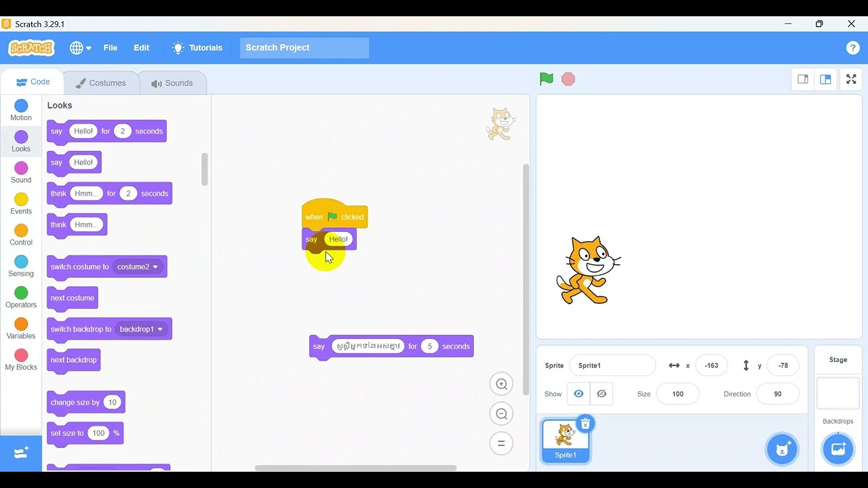Open the File menu
The height and width of the screenshot is (488, 868).
click(x=111, y=48)
